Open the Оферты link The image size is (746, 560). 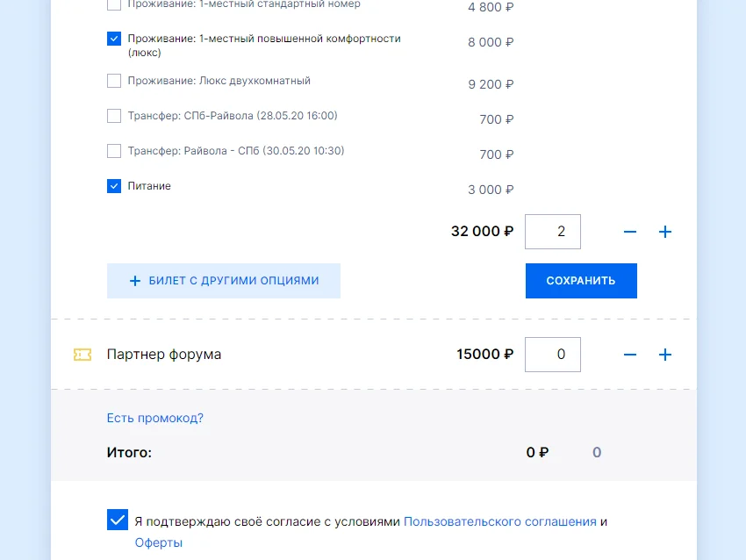[x=158, y=542]
